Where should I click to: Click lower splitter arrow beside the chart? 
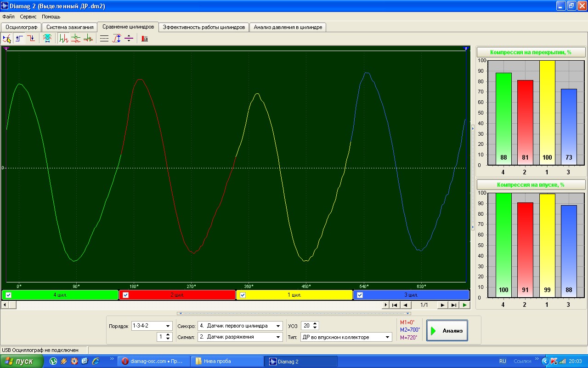472,227
